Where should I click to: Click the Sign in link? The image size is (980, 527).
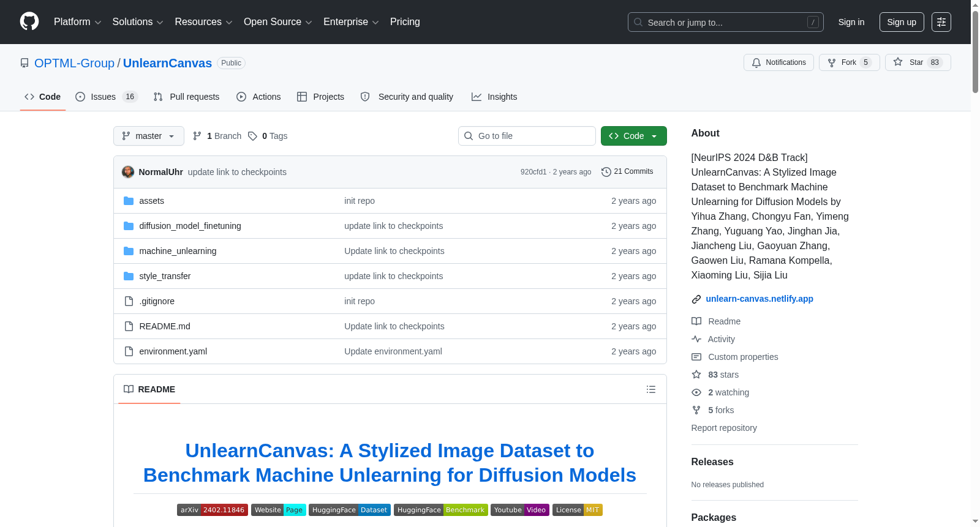point(851,22)
